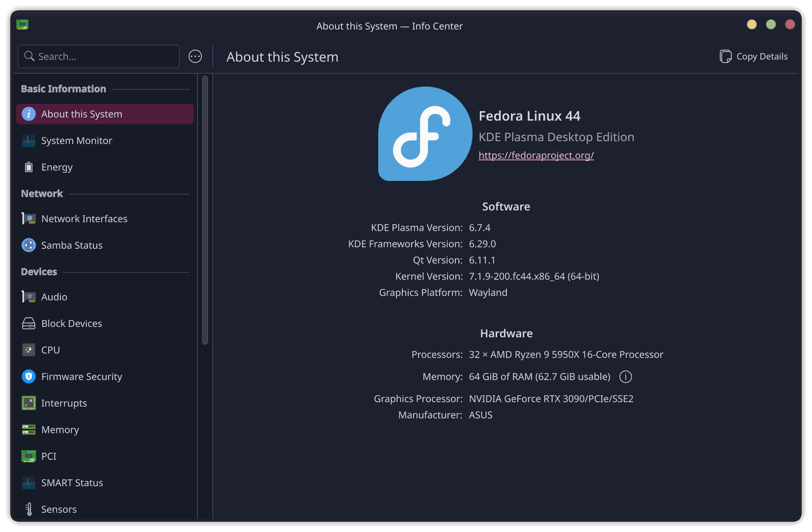Select Network Interfaces in the sidebar
The height and width of the screenshot is (532, 812).
(105, 219)
